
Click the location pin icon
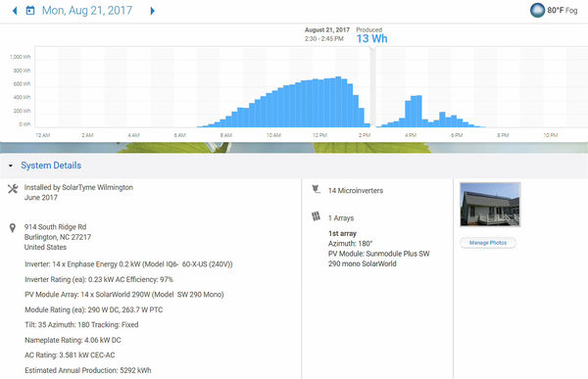tap(13, 227)
